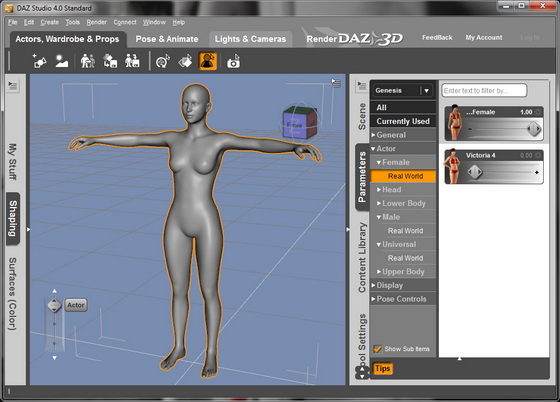This screenshot has height=402, width=560.
Task: Click the down arrow below the Actor level slider
Action: tap(54, 357)
